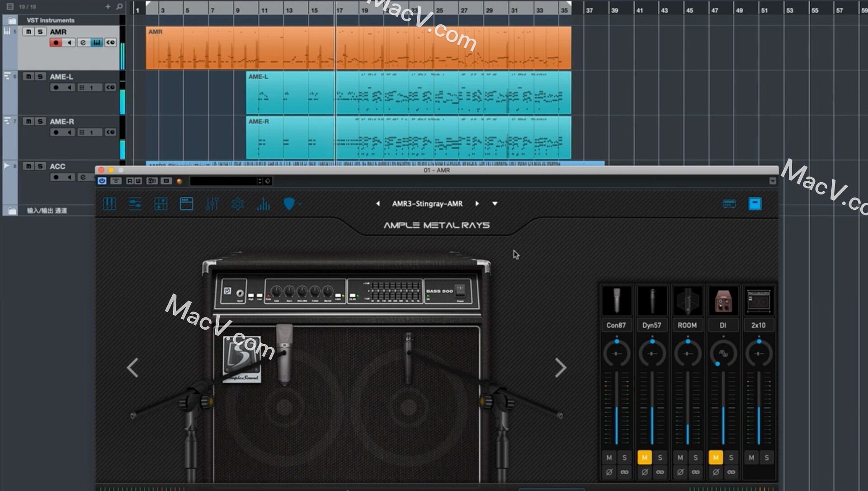Select the 2x10 cabinet label button
This screenshot has width=868, height=491.
pyautogui.click(x=759, y=325)
